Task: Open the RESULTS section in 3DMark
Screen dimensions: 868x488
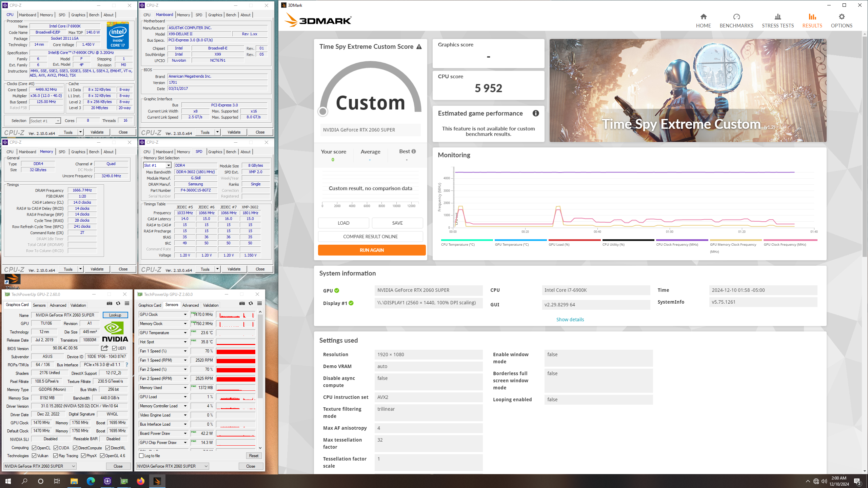Action: (812, 21)
